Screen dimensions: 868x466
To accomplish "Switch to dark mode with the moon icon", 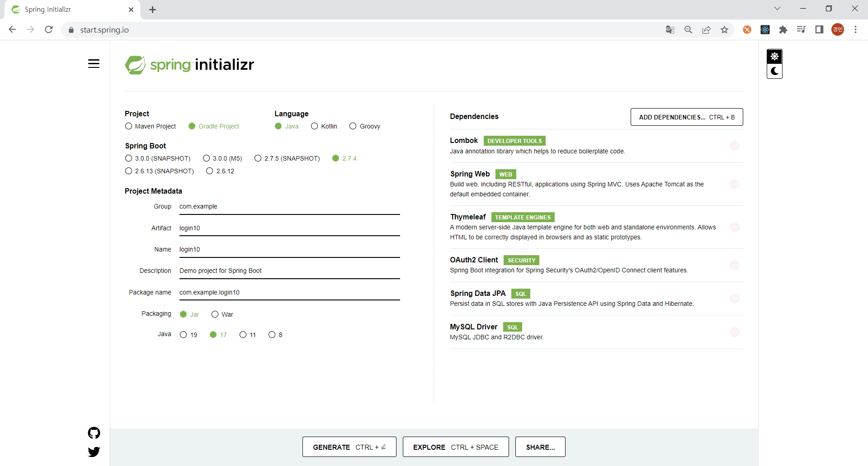I will [774, 71].
